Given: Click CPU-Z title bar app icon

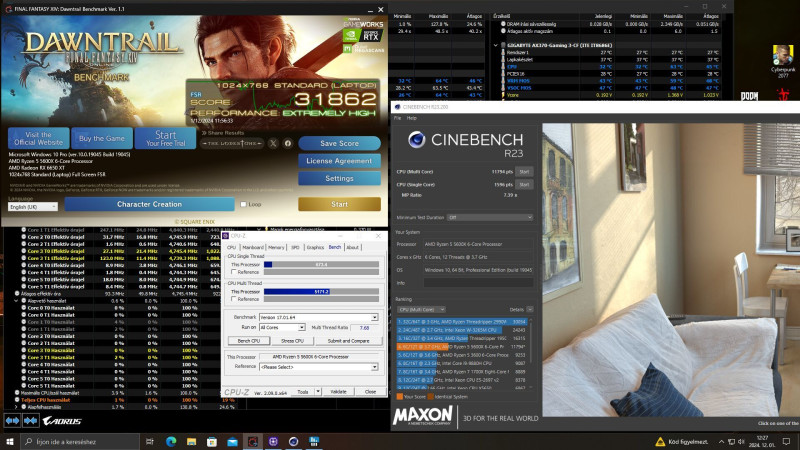Looking at the screenshot, I should tap(226, 236).
